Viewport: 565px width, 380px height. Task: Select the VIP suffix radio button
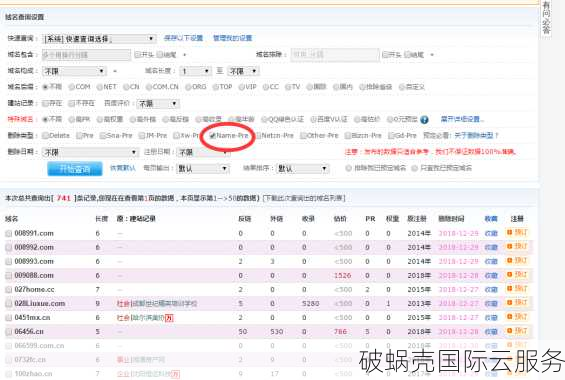(242, 87)
